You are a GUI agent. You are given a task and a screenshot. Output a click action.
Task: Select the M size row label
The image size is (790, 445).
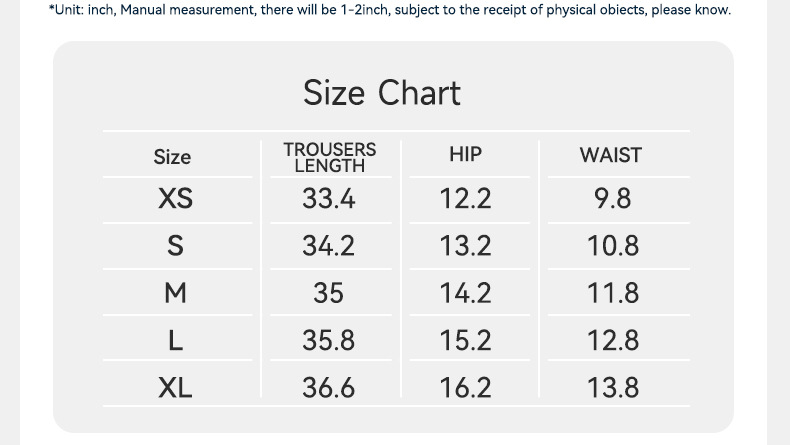coord(175,293)
